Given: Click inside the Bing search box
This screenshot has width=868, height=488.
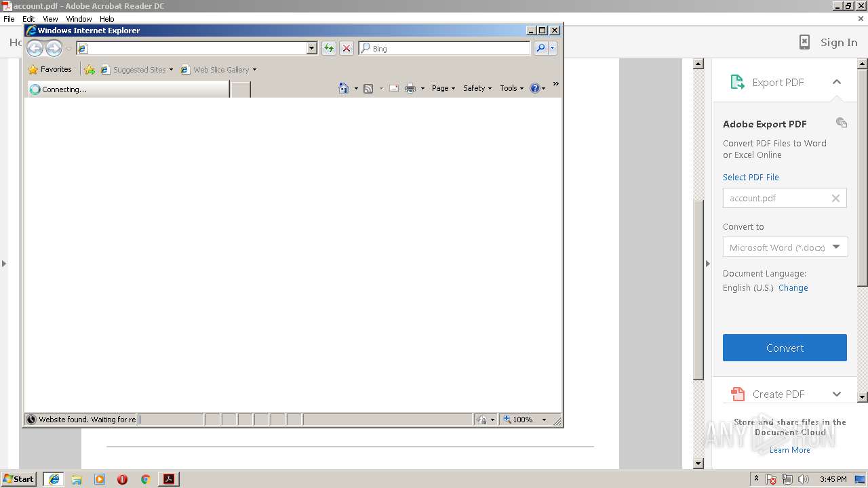Looking at the screenshot, I should 450,48.
